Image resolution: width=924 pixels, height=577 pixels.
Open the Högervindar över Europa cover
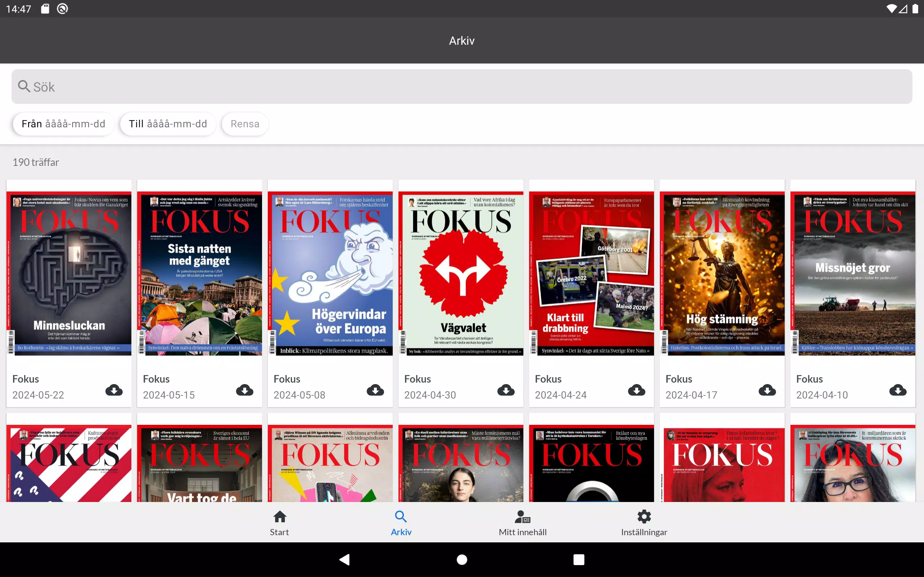(x=330, y=273)
